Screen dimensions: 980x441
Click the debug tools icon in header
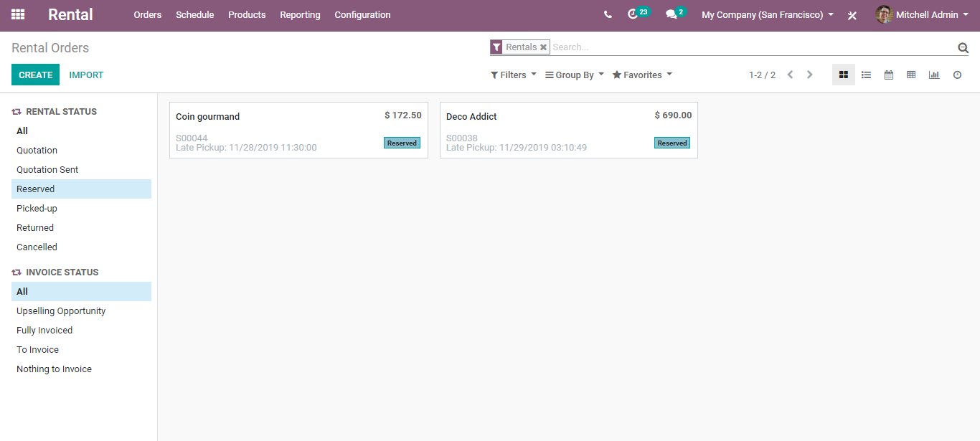point(852,15)
